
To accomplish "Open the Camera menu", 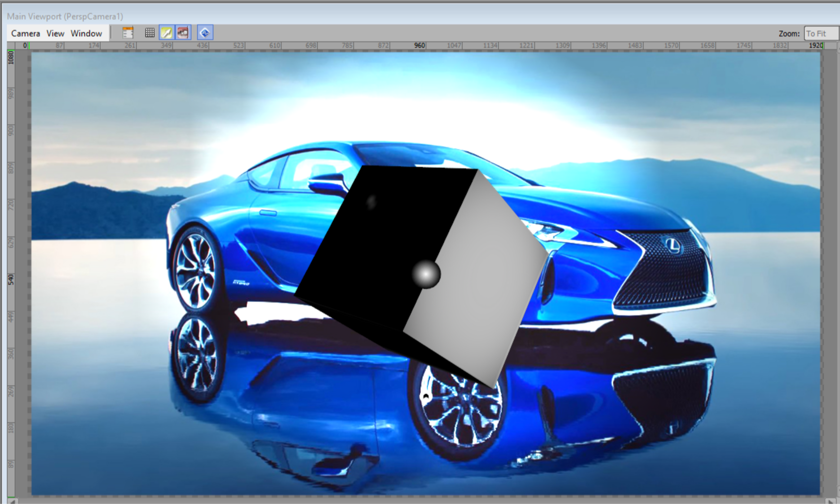I will (26, 33).
